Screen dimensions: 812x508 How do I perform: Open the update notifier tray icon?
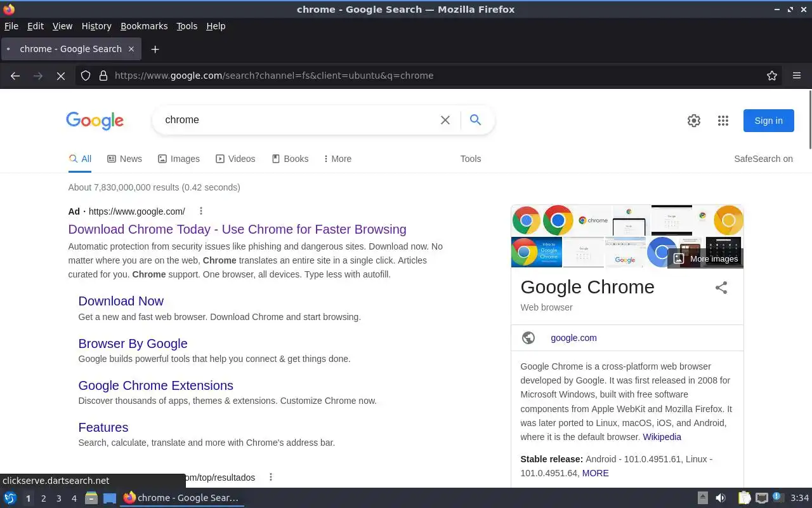tap(777, 498)
